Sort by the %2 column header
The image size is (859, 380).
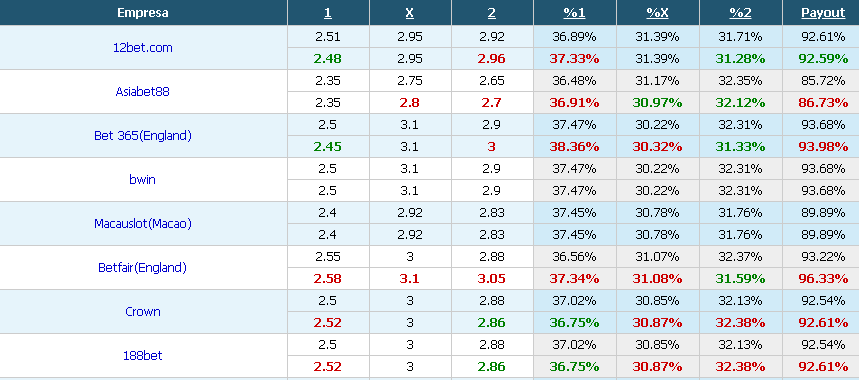coord(741,13)
